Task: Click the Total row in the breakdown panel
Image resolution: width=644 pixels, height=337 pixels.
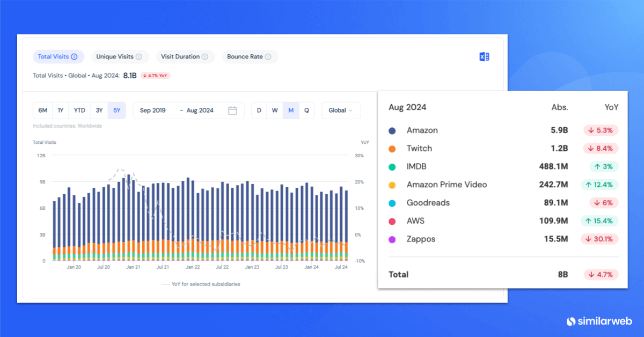Action: [398, 274]
